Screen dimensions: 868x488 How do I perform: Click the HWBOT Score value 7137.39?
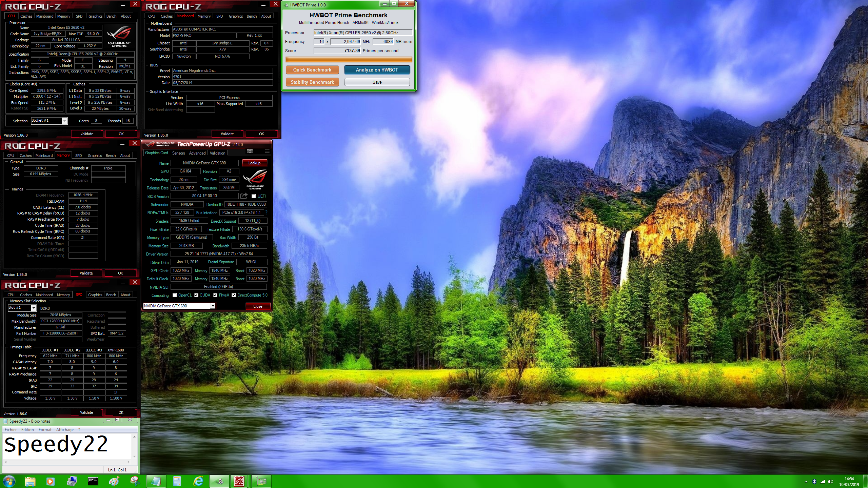click(x=352, y=50)
